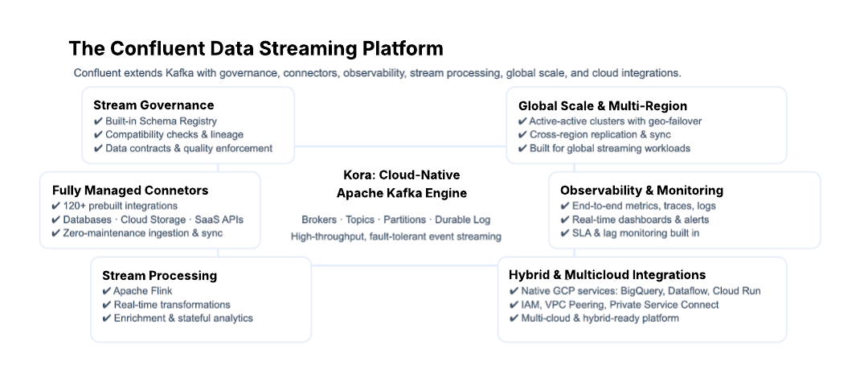Click 'Built-in Schema Registry' bullet
Viewport: 868px width, 386px height.
pyautogui.click(x=161, y=121)
